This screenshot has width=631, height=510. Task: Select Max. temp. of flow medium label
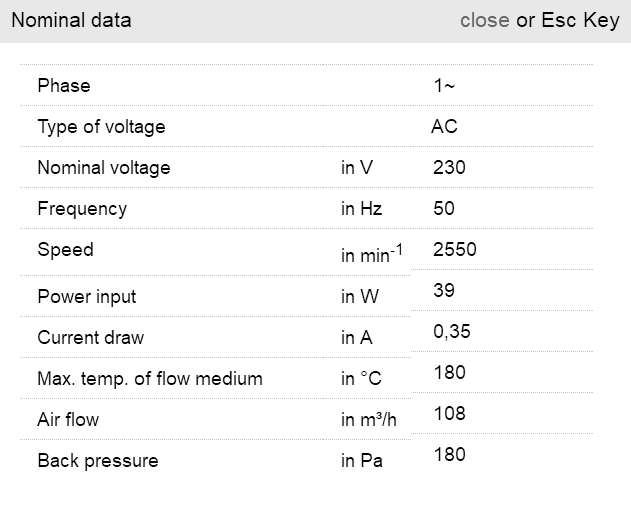click(150, 379)
